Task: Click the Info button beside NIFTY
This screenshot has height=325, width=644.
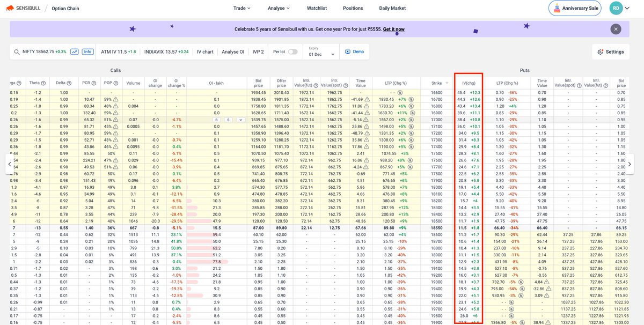Action: click(87, 52)
